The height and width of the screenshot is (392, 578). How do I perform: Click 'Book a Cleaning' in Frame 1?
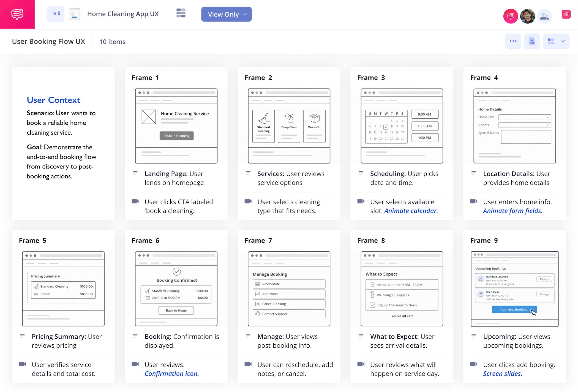click(x=176, y=135)
